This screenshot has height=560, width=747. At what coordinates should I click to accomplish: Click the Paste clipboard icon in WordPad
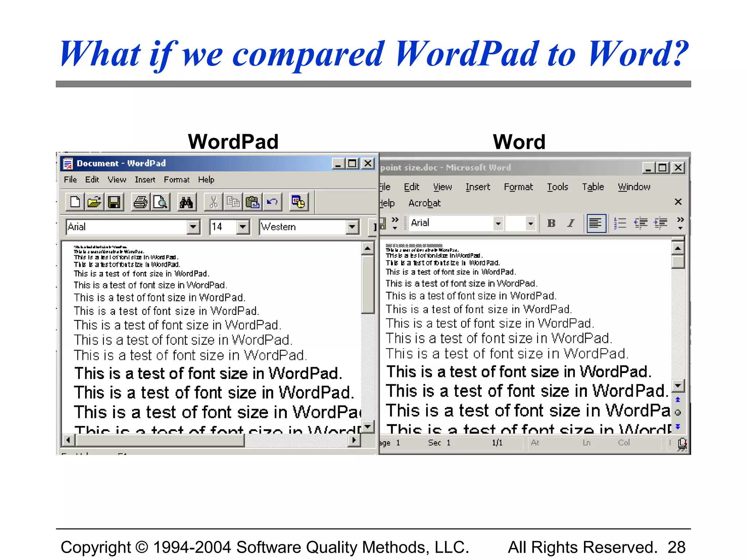coord(253,202)
